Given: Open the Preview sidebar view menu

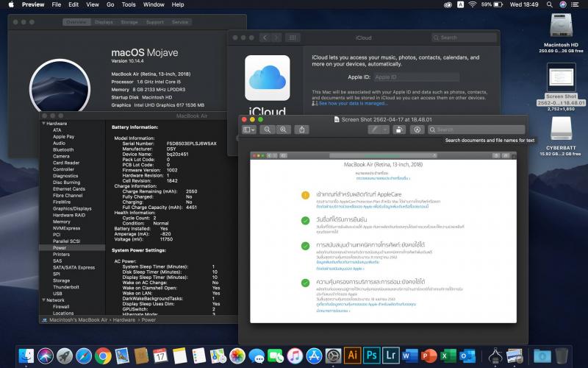Looking at the screenshot, I should click(249, 130).
